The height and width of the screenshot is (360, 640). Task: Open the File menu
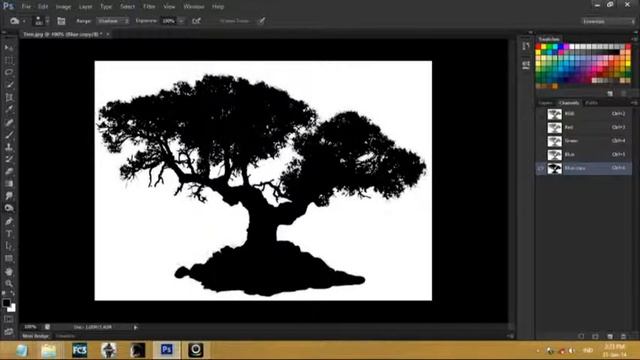(x=27, y=7)
